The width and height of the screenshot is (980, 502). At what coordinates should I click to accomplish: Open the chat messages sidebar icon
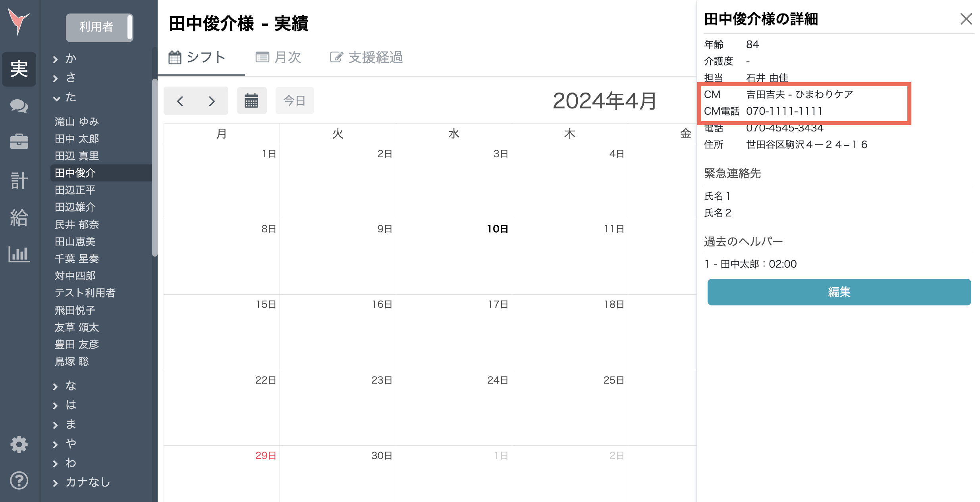pos(19,106)
